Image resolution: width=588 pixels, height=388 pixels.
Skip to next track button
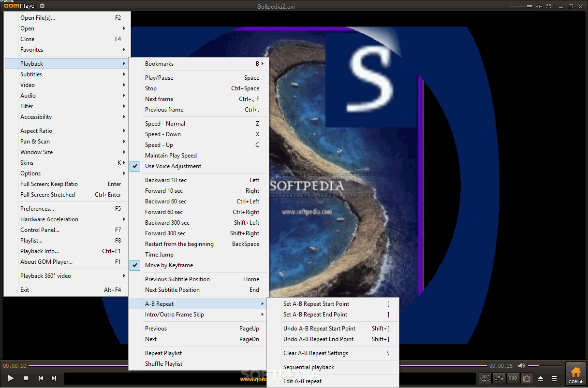54,378
